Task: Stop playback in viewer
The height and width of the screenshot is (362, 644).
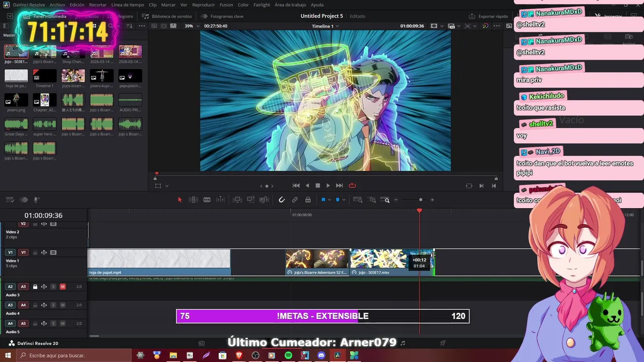Action: point(317,186)
